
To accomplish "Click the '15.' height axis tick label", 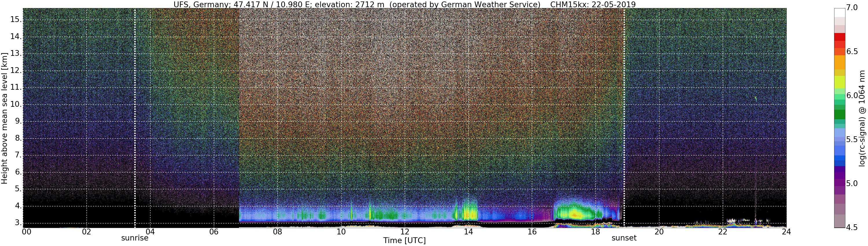I will pyautogui.click(x=16, y=20).
